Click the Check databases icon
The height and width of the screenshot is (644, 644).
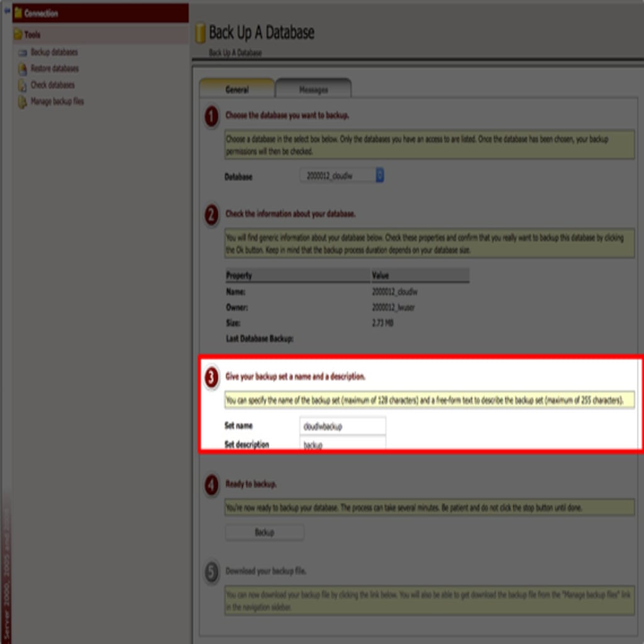[22, 86]
